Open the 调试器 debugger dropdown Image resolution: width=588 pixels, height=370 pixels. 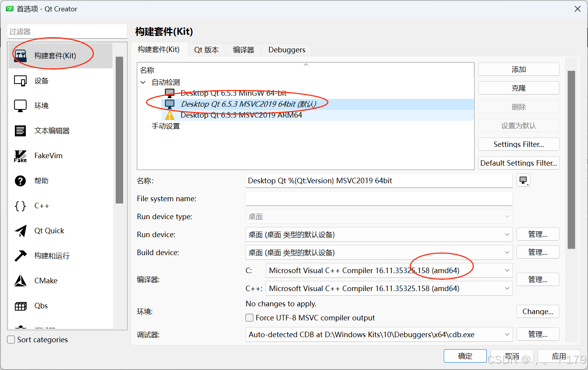(379, 334)
